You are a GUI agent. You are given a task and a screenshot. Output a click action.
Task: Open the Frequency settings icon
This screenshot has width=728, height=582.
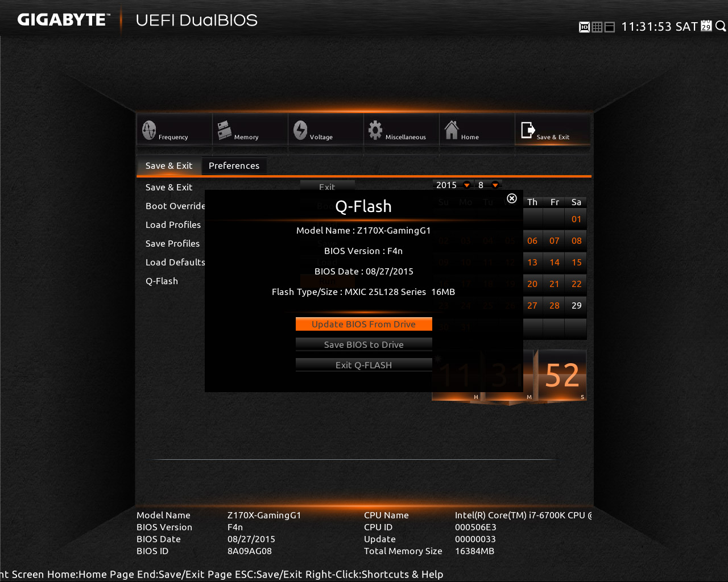[149, 130]
